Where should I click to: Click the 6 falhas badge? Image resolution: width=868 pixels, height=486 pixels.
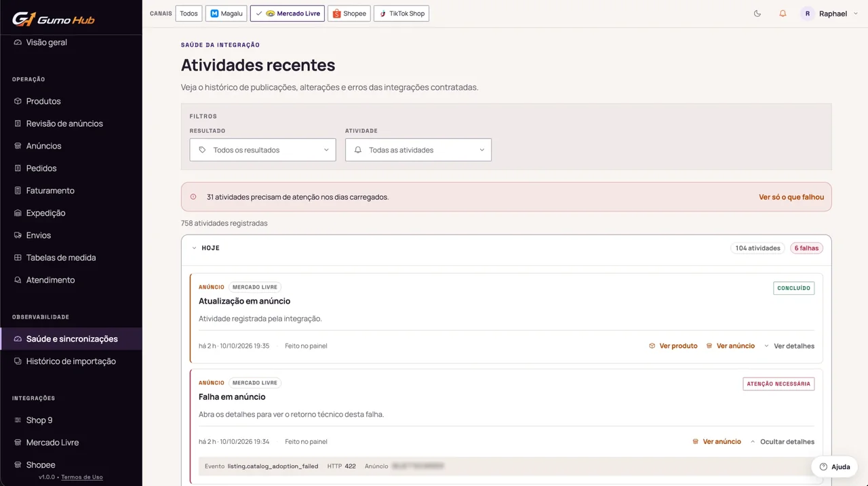coord(806,248)
